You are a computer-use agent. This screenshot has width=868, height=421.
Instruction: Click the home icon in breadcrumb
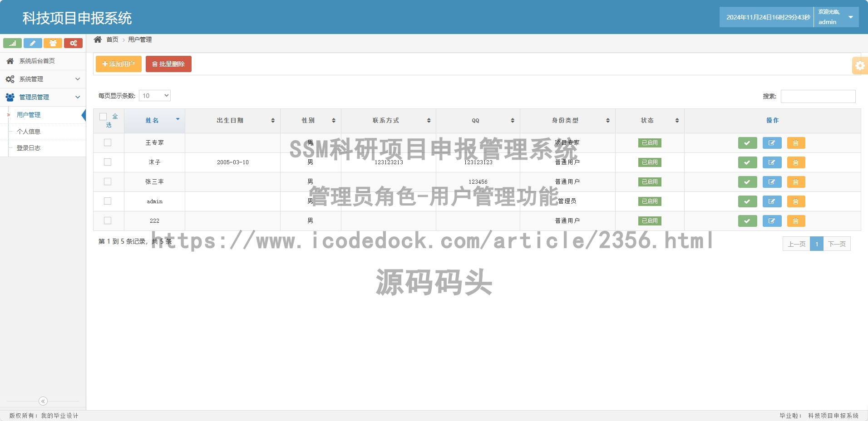98,39
